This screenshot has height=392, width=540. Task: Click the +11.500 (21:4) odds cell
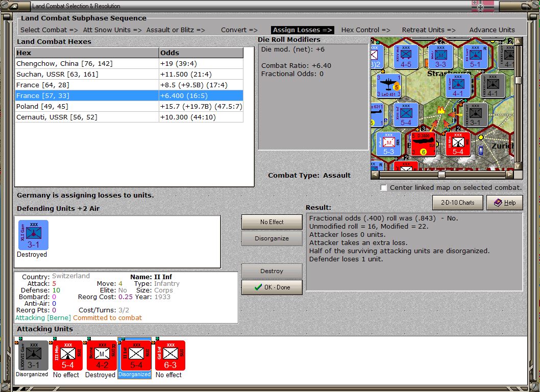tap(201, 74)
